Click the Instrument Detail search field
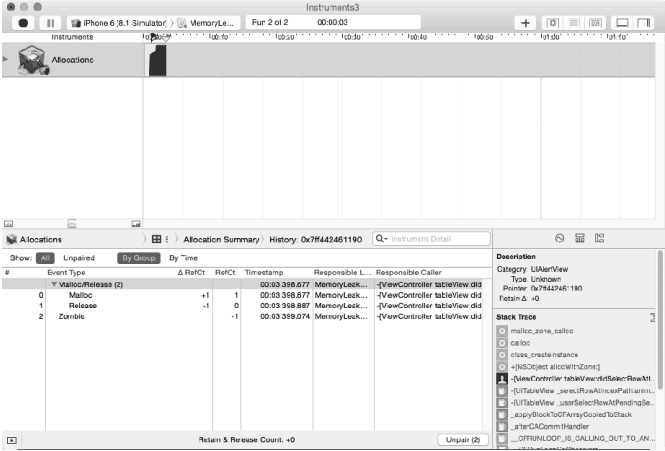This screenshot has height=451, width=665. pos(430,239)
